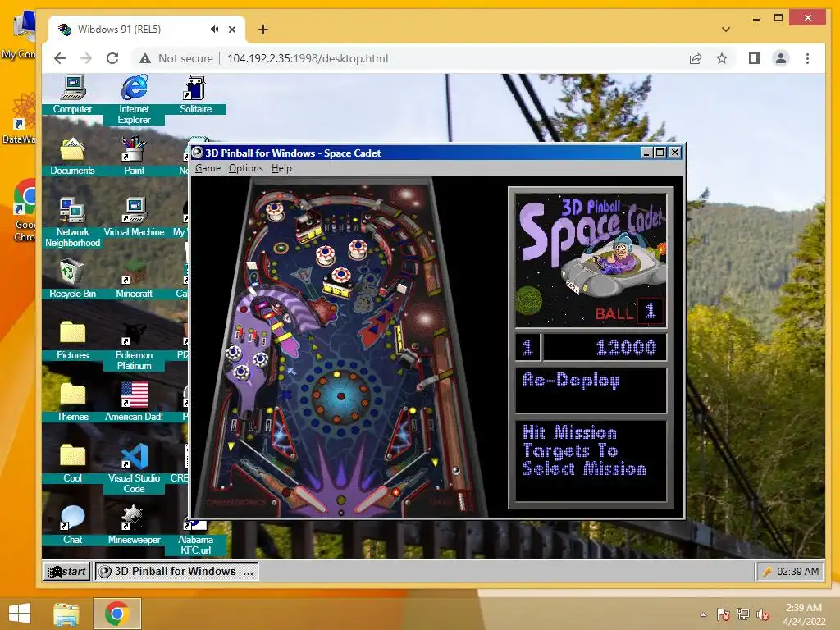
Task: Open Network Neighborhood icon
Action: 73,222
